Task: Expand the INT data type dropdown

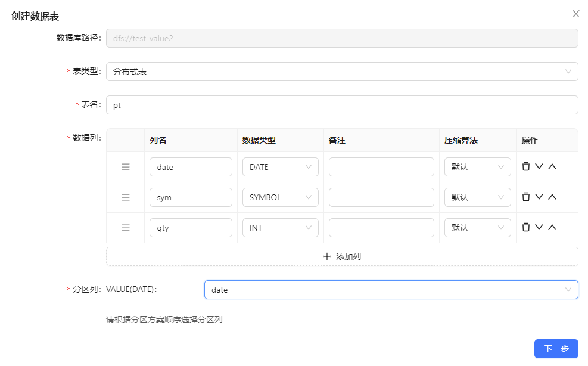Action: (x=280, y=228)
